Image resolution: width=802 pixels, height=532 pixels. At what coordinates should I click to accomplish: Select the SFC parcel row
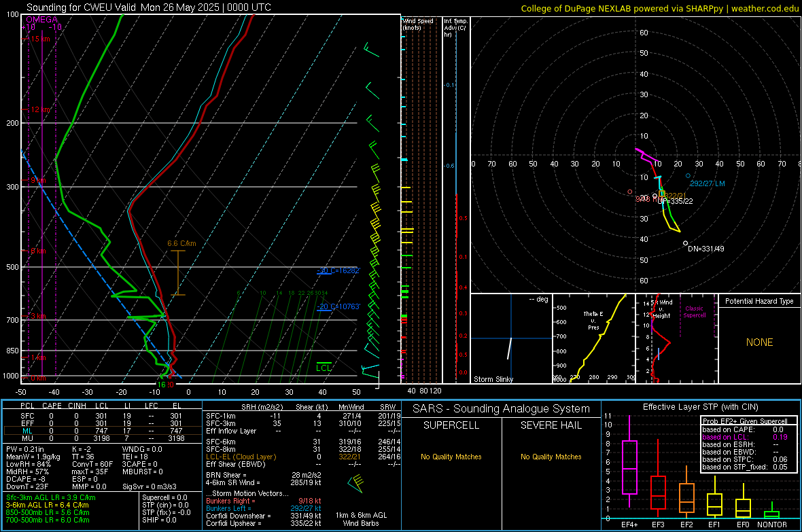click(103, 416)
